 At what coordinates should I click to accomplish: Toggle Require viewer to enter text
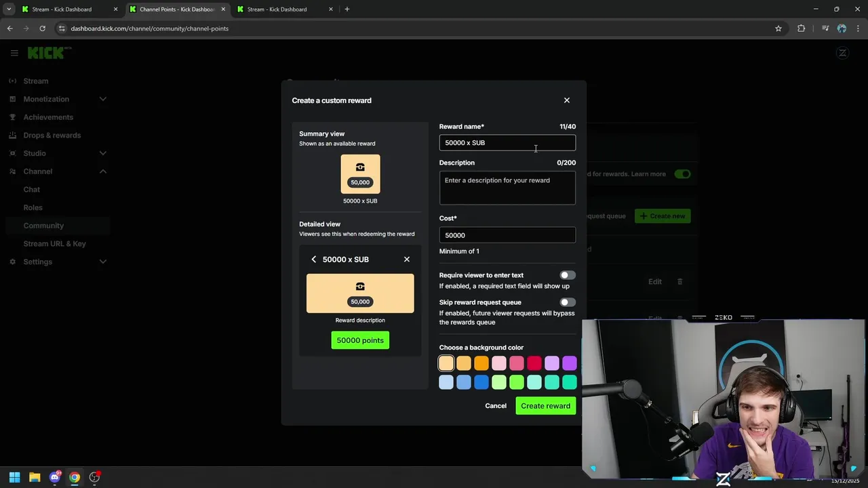pos(568,275)
